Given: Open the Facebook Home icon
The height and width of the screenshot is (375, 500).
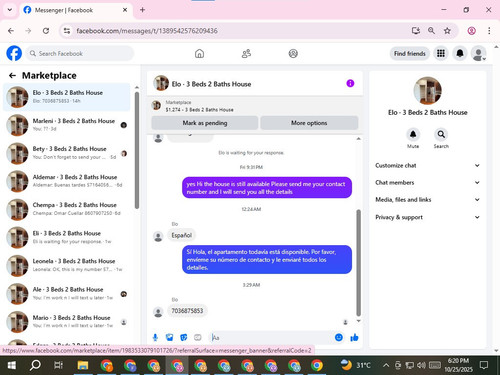Looking at the screenshot, I should (x=199, y=53).
